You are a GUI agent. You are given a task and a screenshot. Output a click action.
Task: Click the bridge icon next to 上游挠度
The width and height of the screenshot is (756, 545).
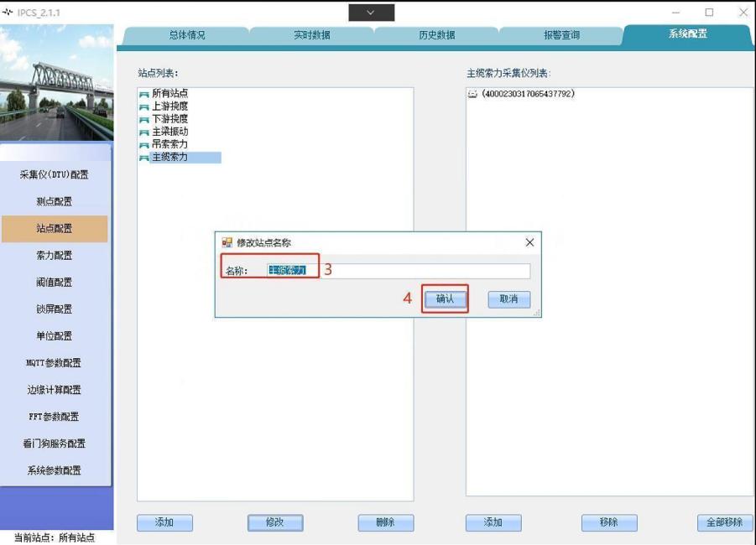[x=143, y=106]
